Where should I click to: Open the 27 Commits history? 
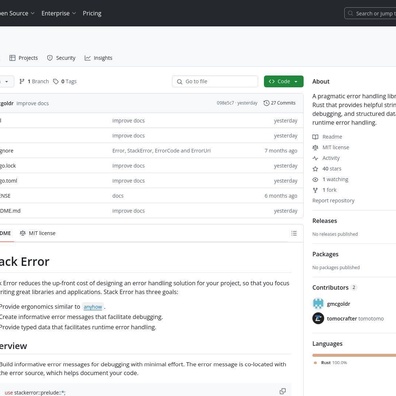pyautogui.click(x=279, y=103)
